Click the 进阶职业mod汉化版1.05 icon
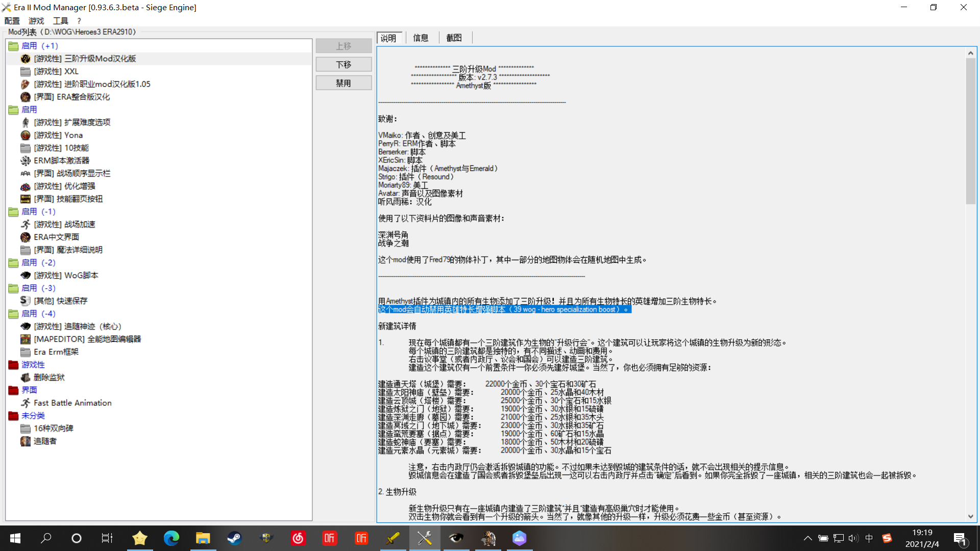 (x=25, y=84)
